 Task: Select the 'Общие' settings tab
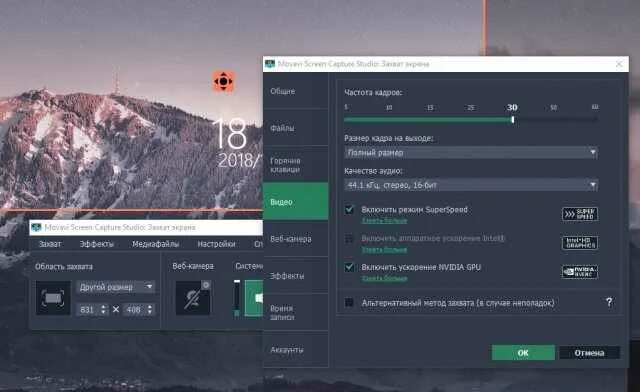click(x=296, y=91)
